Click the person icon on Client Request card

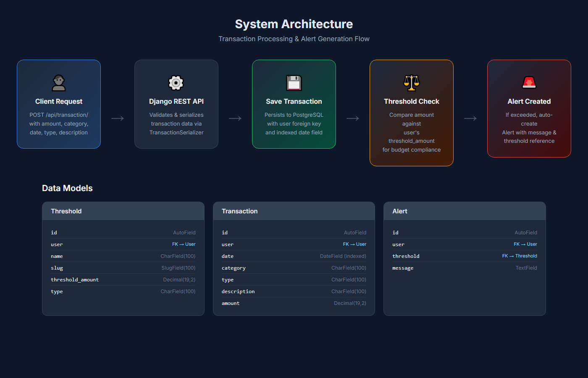click(x=59, y=83)
